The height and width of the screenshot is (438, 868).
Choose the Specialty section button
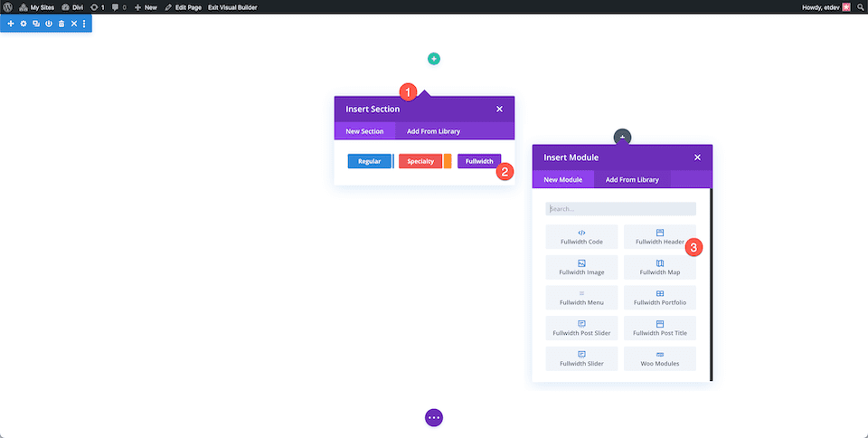click(420, 161)
